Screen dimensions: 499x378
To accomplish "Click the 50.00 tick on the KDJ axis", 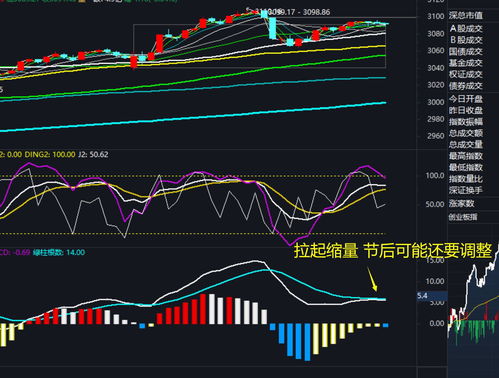I will (435, 204).
